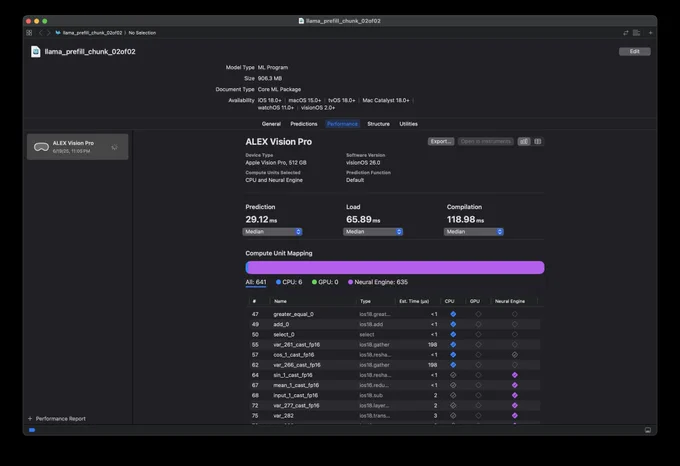
Task: Click the 118.98 ms compilation value
Action: click(x=465, y=219)
